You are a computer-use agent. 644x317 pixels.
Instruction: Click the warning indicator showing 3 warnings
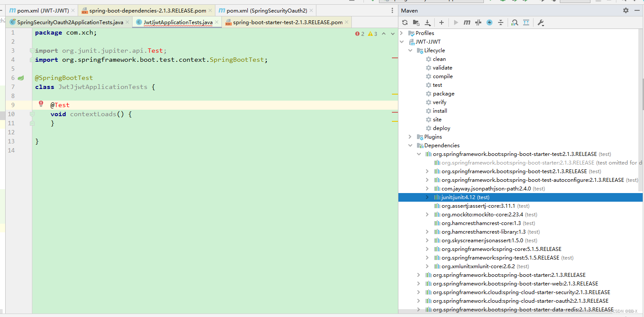pos(373,34)
